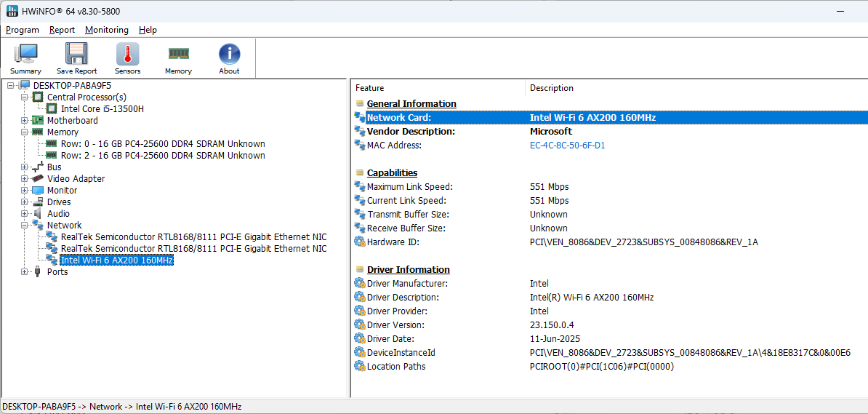Click the Monitor tree icon
This screenshot has height=414, width=868.
39,190
